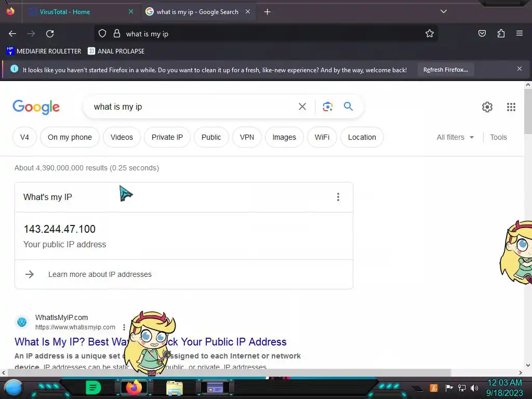Select the WiFi filter chip
The height and width of the screenshot is (399, 532).
tap(322, 137)
